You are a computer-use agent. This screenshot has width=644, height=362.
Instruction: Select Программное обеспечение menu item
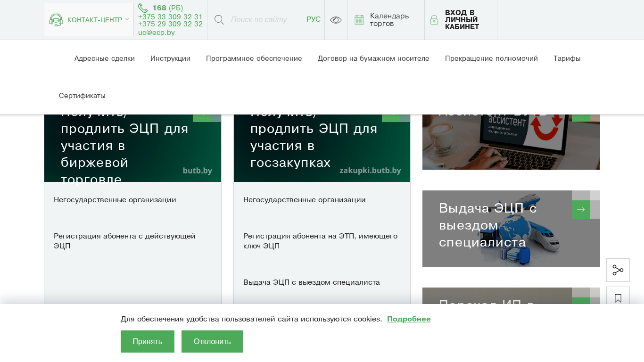point(254,58)
